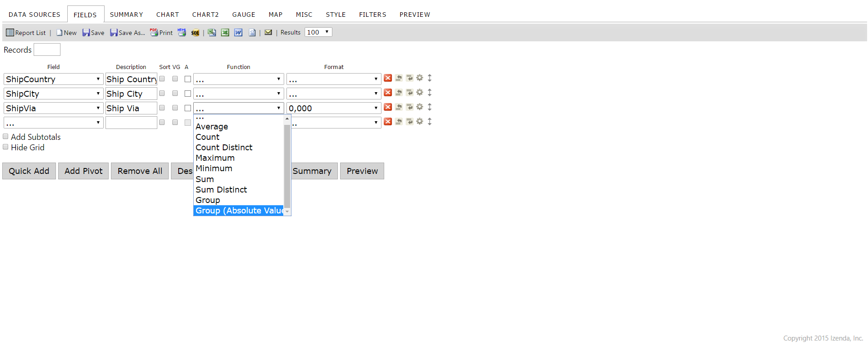Delete the ShipCountry field row
Image resolution: width=868 pixels, height=346 pixels.
pos(388,78)
